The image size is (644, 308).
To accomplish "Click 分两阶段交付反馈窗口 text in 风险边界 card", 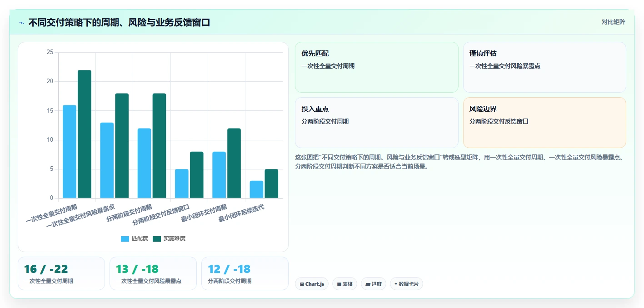I will click(x=499, y=121).
